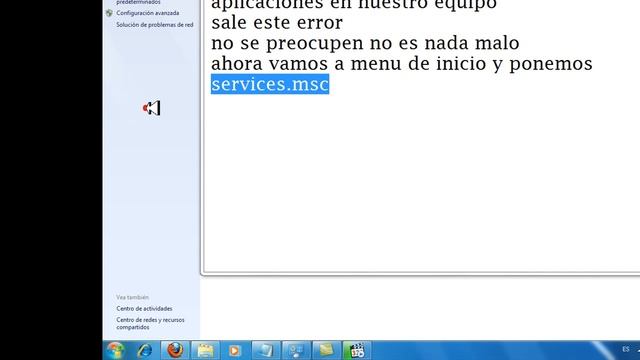This screenshot has height=360, width=640.
Task: Switch to the Firefox taskbar button
Action: [x=175, y=350]
